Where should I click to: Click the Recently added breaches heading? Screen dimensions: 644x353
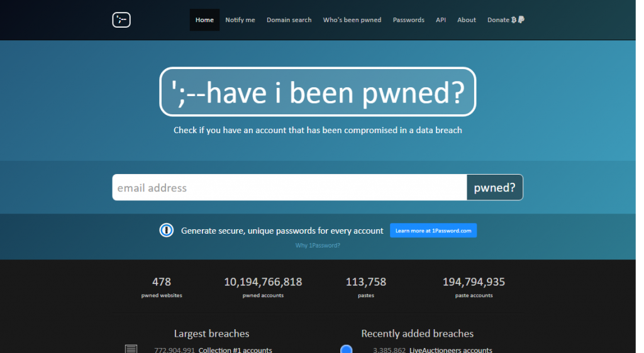pos(418,334)
